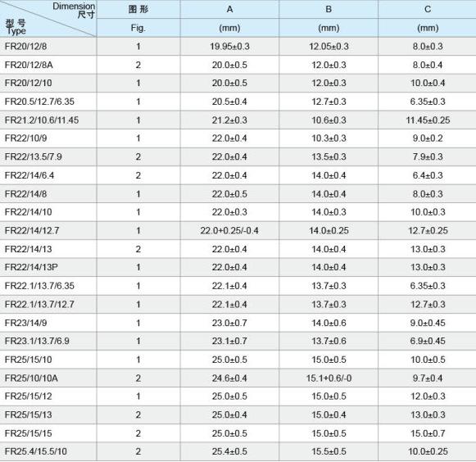Click the 6.35±0.3 value for FR20.5/12.7/6.35

(x=428, y=102)
